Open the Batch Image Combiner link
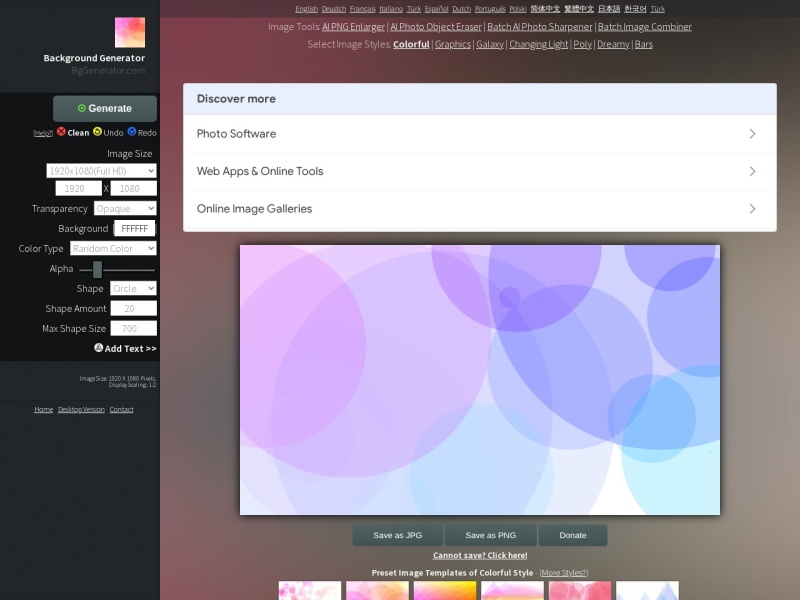 (x=644, y=27)
